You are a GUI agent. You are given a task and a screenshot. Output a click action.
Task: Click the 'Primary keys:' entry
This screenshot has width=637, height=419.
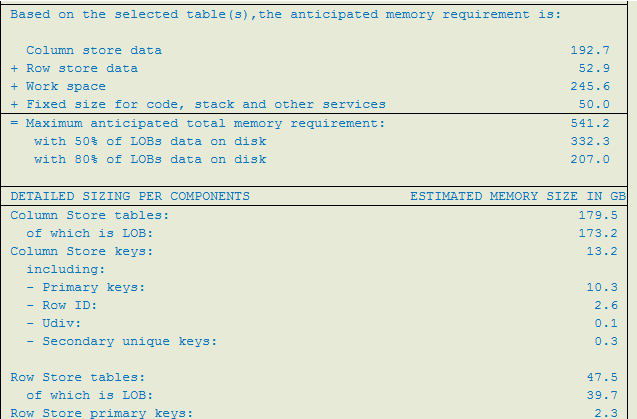coord(92,287)
